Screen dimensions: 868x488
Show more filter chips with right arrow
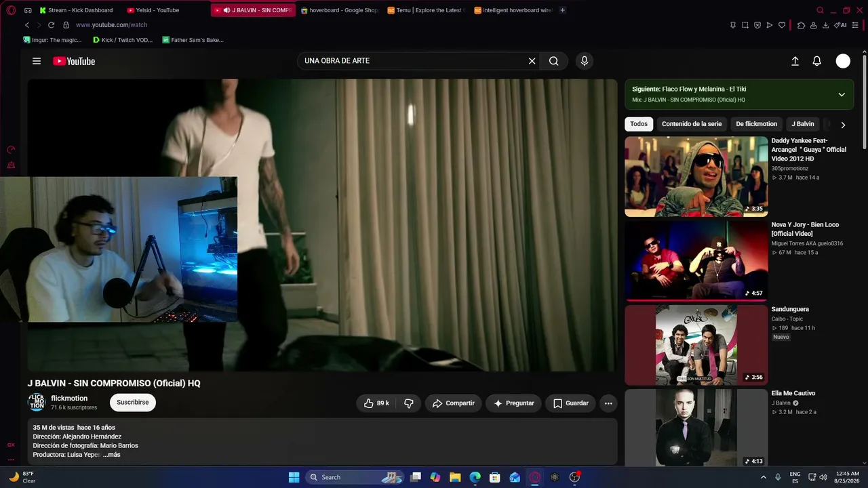tap(843, 125)
